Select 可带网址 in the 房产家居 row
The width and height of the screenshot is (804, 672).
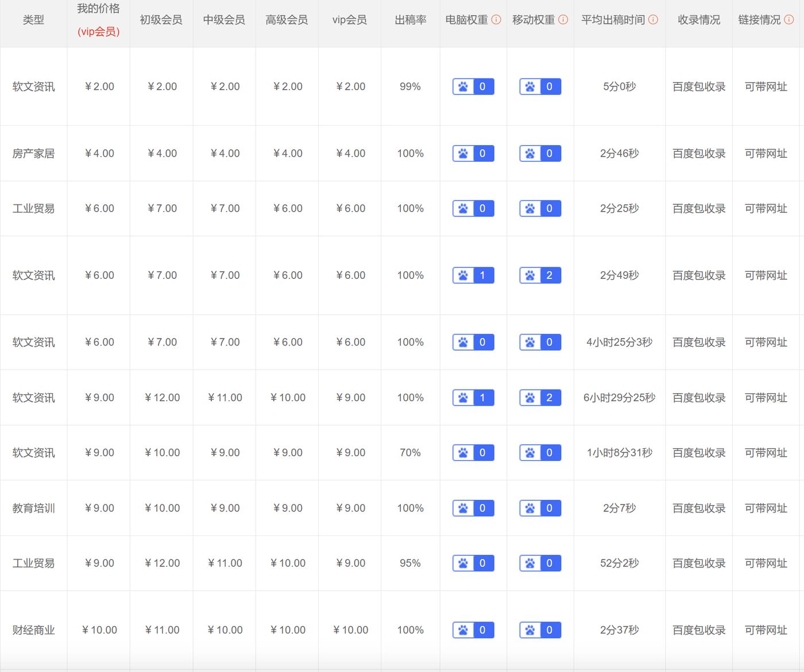[x=766, y=153]
